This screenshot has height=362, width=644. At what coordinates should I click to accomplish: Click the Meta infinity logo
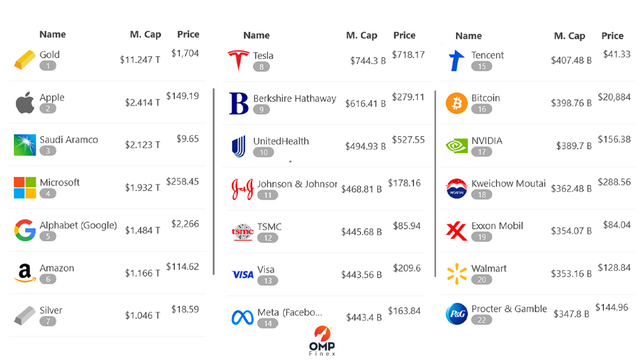[242, 317]
